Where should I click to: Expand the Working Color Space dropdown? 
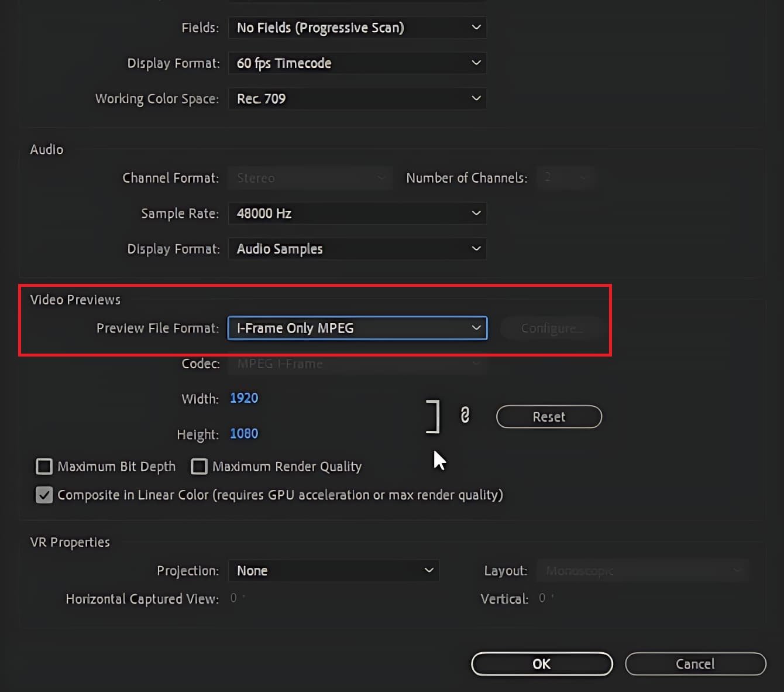click(x=357, y=98)
